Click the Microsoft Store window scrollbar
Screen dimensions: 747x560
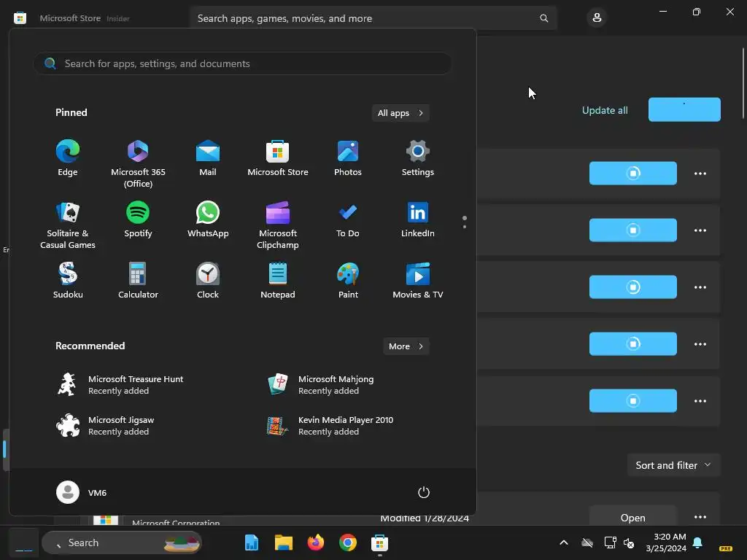click(x=743, y=83)
